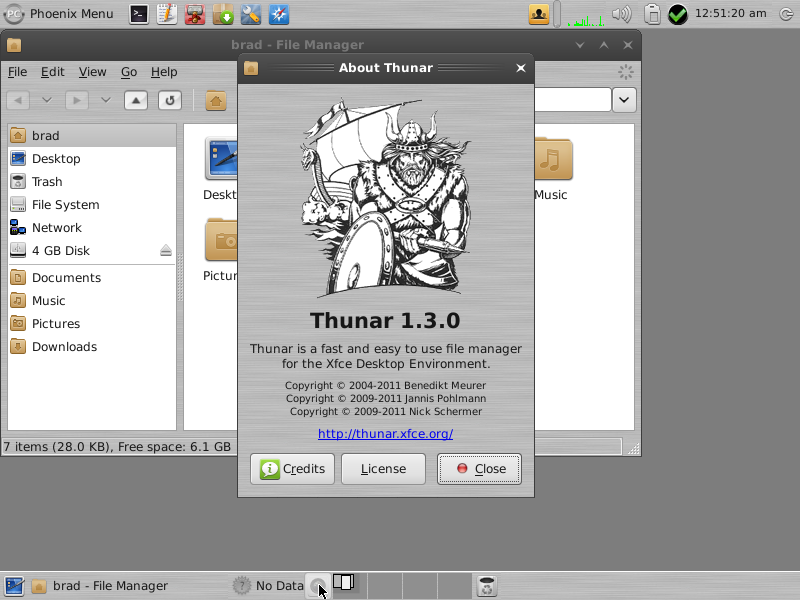Switch to the first workspace in the pager
The height and width of the screenshot is (600, 800).
349,586
